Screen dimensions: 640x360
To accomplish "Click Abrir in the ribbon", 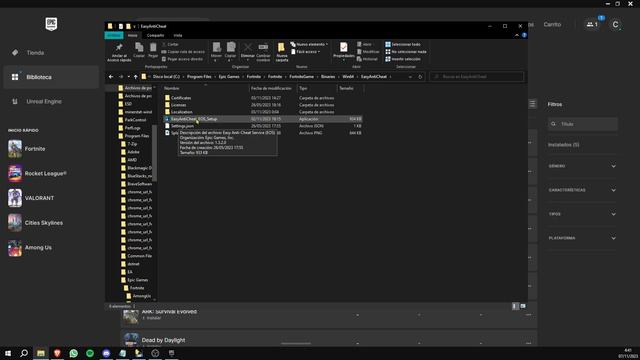I will click(364, 44).
